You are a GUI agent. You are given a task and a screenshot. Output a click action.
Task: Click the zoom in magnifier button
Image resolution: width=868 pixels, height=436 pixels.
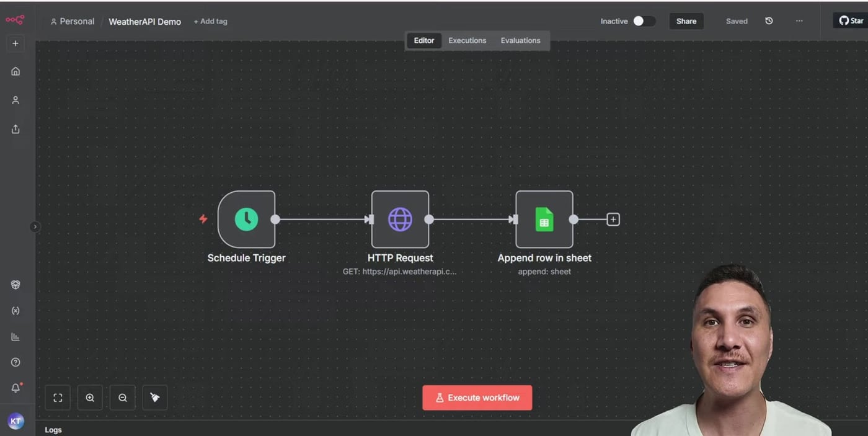coord(90,398)
